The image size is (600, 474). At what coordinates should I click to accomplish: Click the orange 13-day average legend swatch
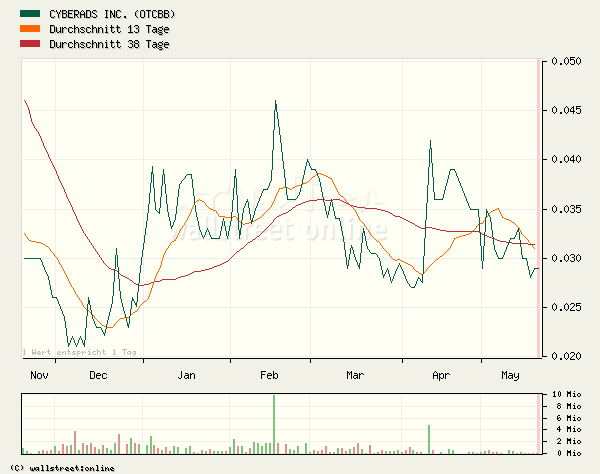click(x=31, y=30)
